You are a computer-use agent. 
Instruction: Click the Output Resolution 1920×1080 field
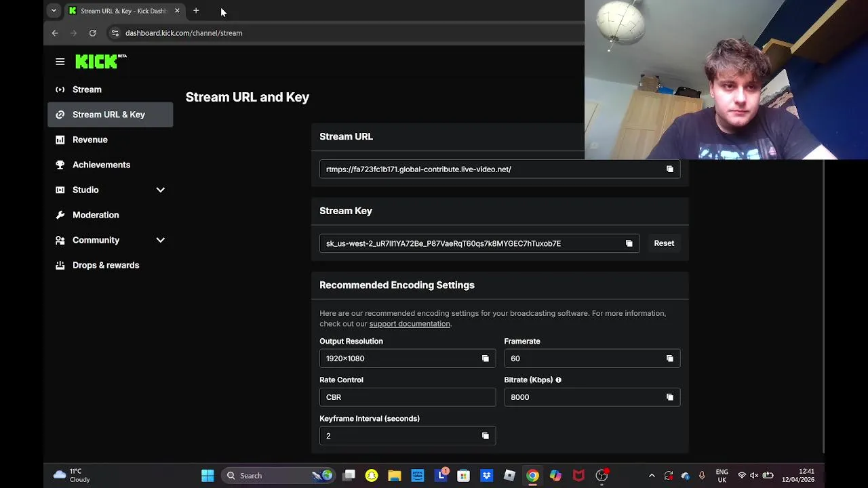(x=408, y=359)
